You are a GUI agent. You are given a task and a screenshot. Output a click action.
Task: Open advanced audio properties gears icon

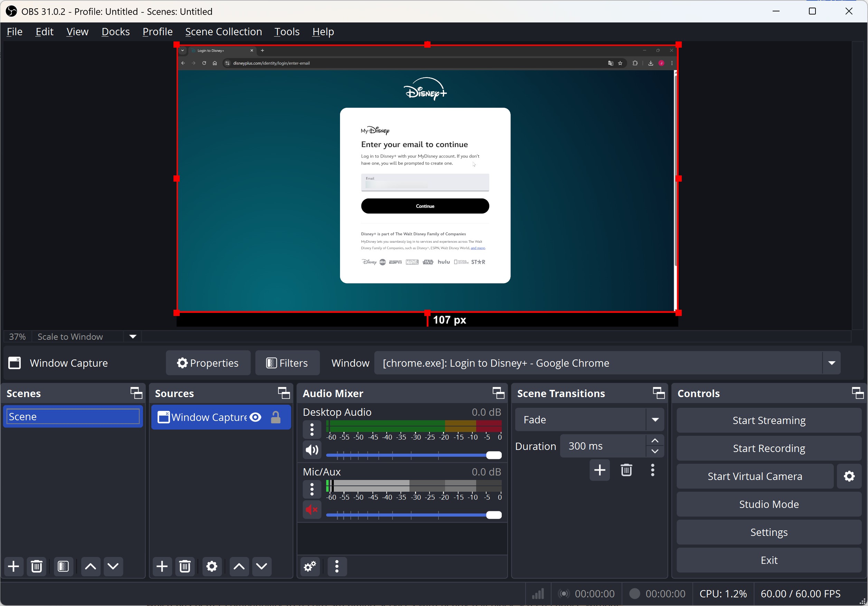pos(310,566)
